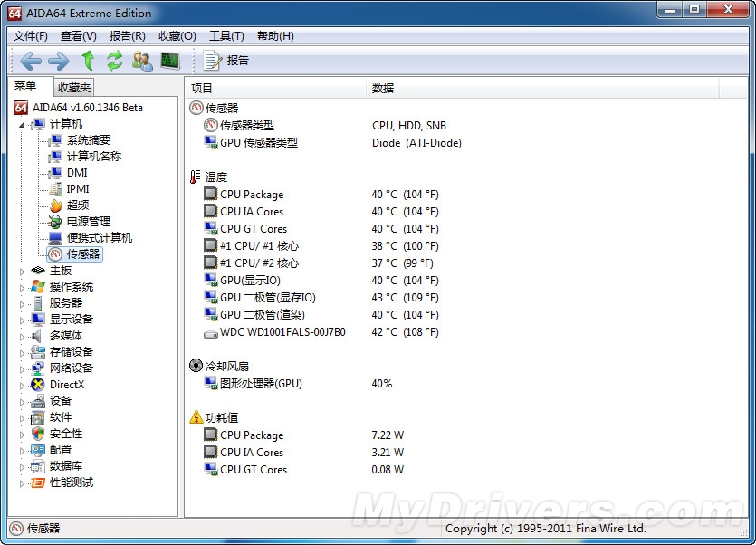Select 系统摘要 system summary item
756x545 pixels.
tap(88, 140)
